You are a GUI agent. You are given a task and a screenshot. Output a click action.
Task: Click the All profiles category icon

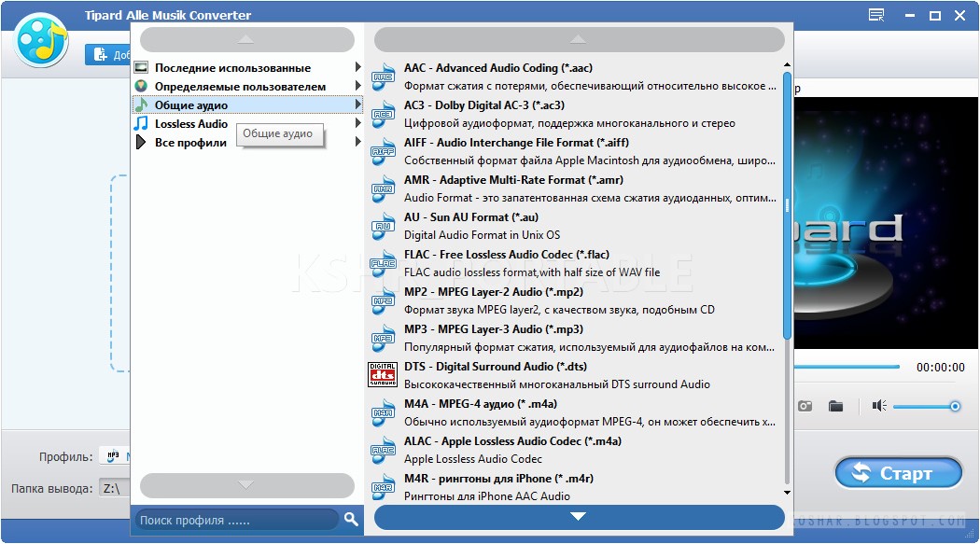click(x=141, y=143)
